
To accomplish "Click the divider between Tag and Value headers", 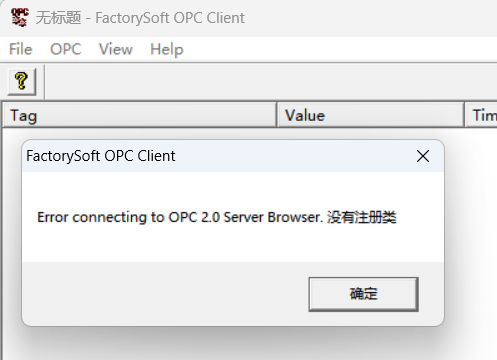I will pos(277,115).
